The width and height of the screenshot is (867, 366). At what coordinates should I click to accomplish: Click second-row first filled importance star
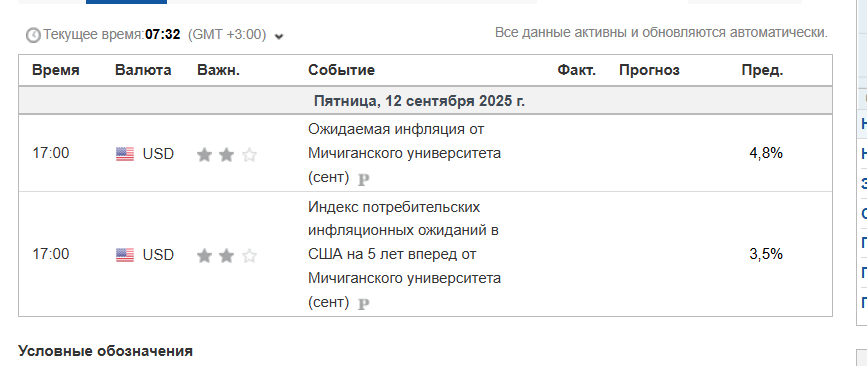click(x=205, y=255)
